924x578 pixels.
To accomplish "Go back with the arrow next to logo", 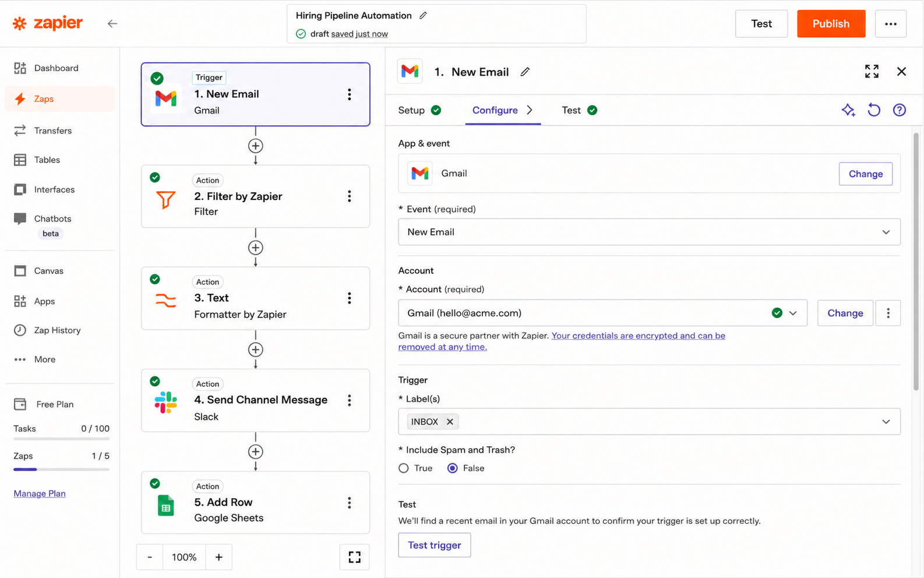I will click(x=112, y=23).
